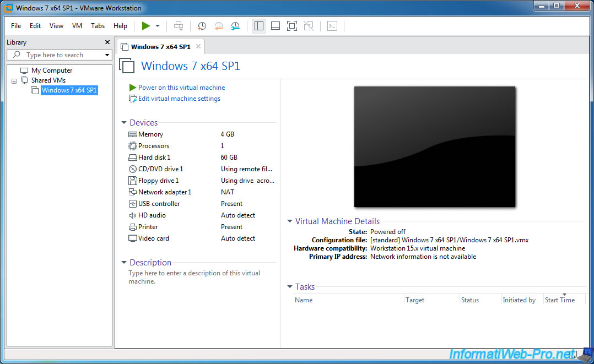Select Shared VMs in the library
Screen dimensions: 594x364
(x=48, y=80)
